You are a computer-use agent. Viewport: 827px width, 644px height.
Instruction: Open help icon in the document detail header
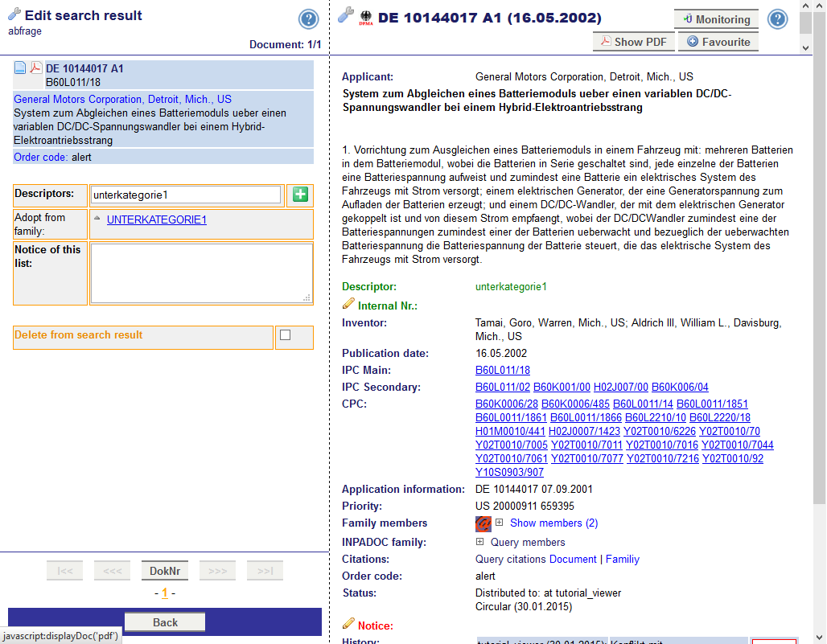point(777,19)
